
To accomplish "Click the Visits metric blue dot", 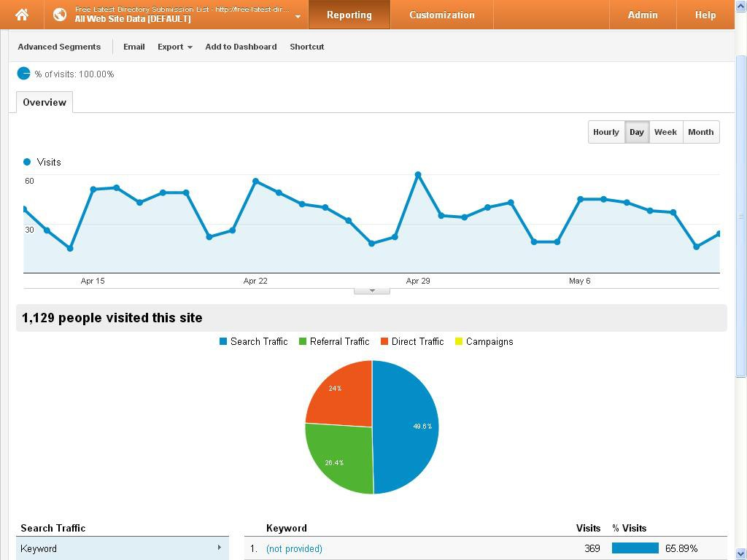I will (x=27, y=162).
